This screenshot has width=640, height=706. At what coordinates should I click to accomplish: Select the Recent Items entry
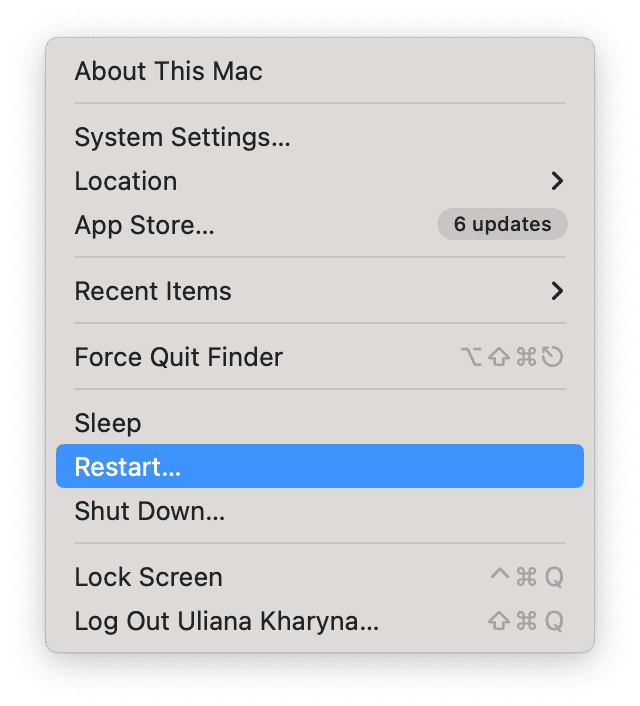[x=153, y=291]
